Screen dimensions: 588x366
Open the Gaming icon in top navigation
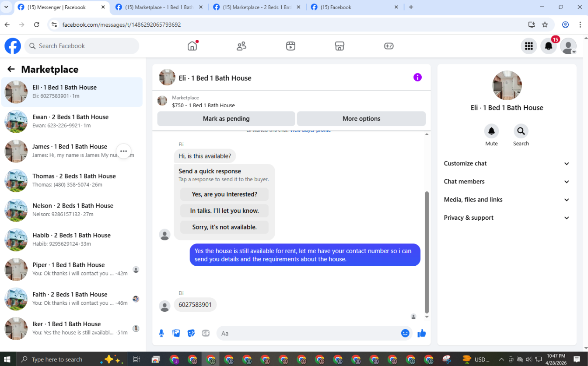[389, 46]
